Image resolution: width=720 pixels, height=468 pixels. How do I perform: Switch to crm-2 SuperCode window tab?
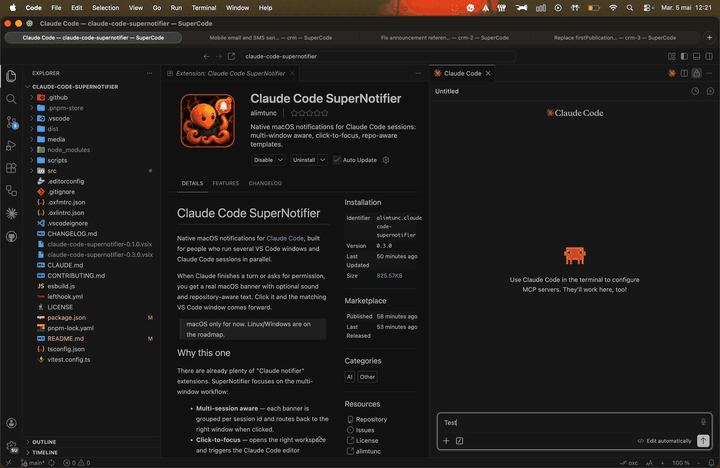pyautogui.click(x=444, y=38)
